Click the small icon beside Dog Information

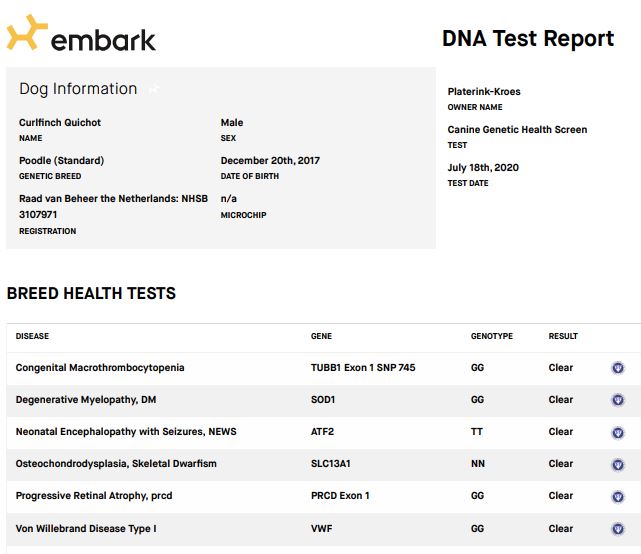coord(153,89)
